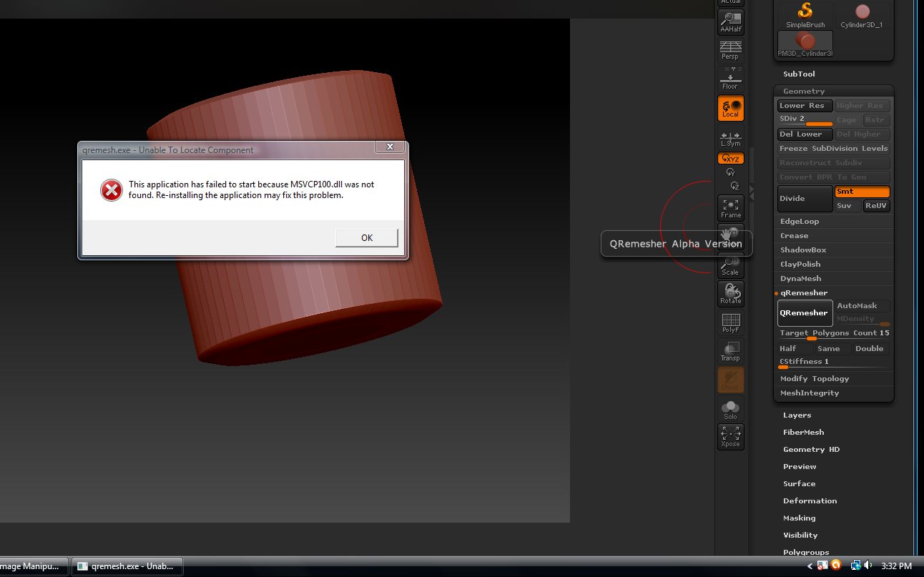Image resolution: width=924 pixels, height=577 pixels.
Task: Open the Deformation subpalette
Action: pyautogui.click(x=810, y=501)
